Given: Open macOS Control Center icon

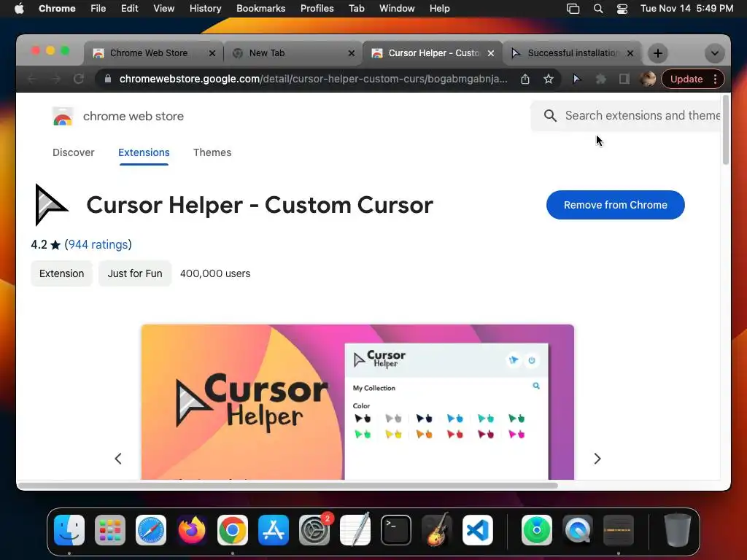Looking at the screenshot, I should click(x=622, y=9).
